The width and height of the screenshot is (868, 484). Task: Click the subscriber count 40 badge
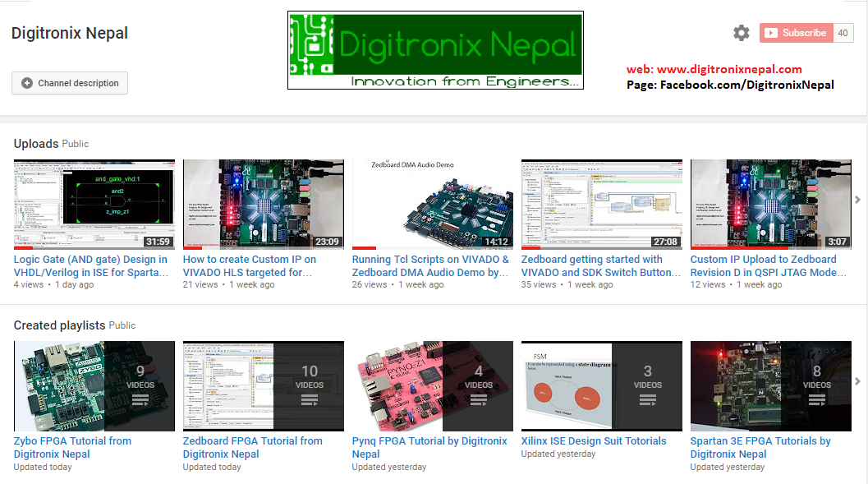point(843,33)
